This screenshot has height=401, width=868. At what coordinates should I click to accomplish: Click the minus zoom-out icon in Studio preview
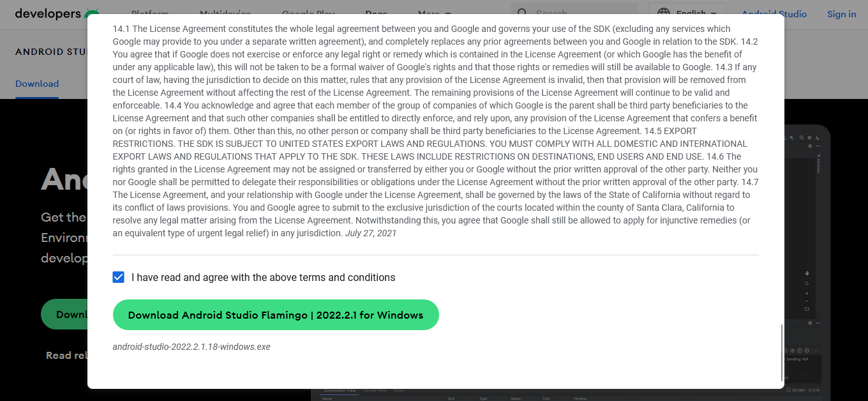tap(807, 301)
